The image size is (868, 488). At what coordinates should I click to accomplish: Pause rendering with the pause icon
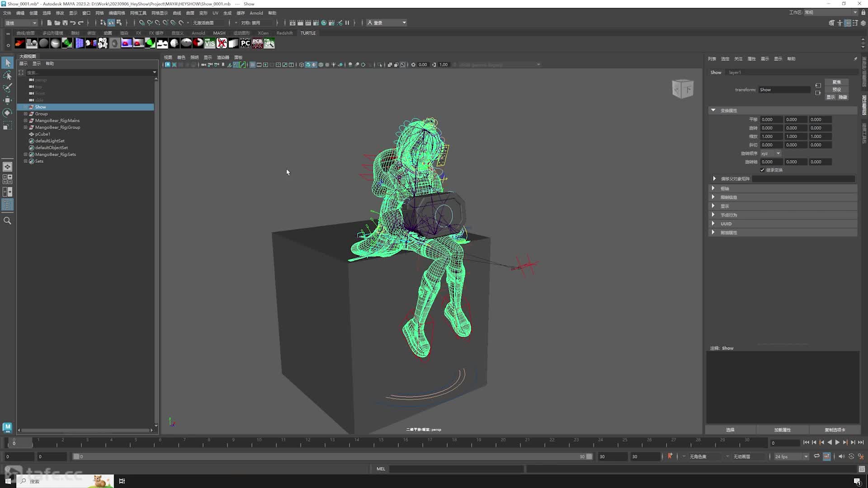347,23
